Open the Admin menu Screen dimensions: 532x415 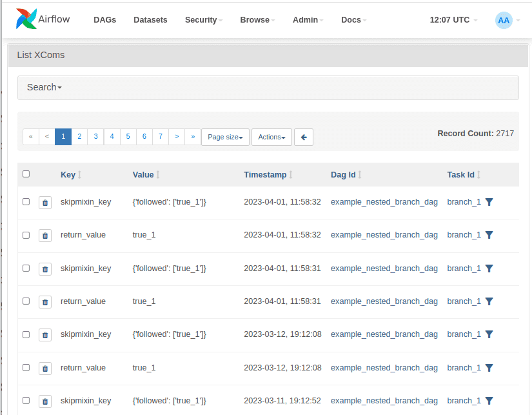pos(308,20)
